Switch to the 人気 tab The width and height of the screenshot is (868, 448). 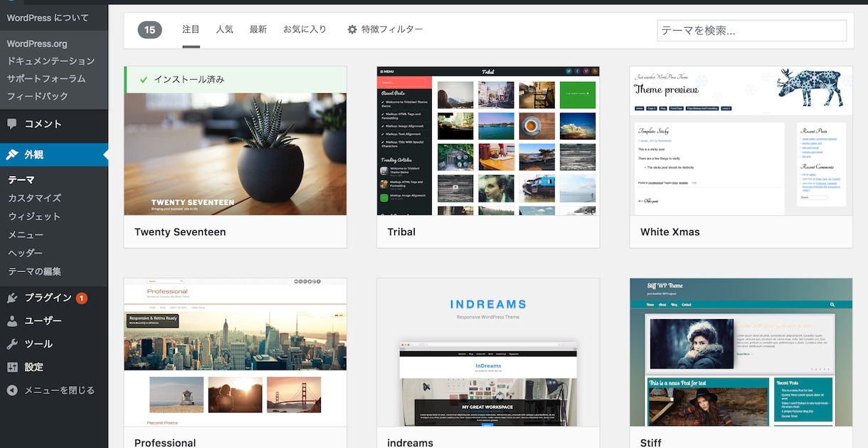224,30
